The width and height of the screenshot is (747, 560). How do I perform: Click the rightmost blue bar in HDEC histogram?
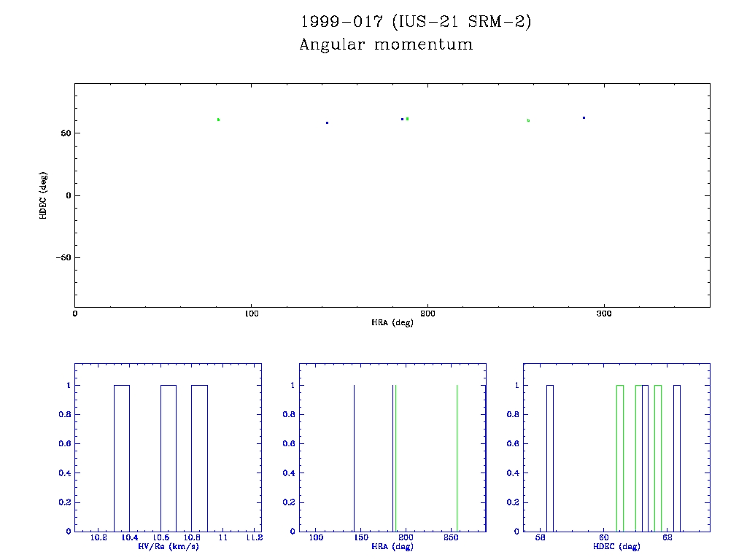coord(677,458)
